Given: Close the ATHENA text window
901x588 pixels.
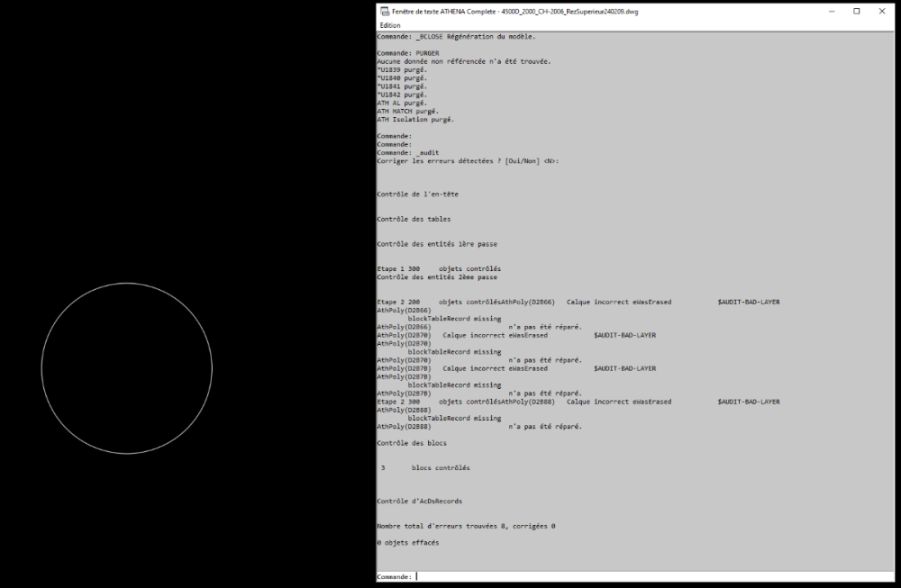Looking at the screenshot, I should [882, 12].
